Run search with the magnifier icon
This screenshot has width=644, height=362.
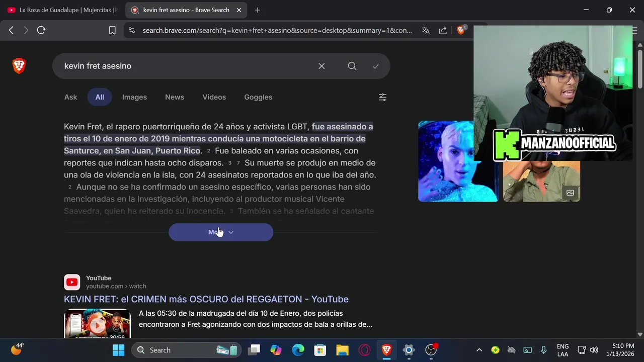[x=352, y=66]
